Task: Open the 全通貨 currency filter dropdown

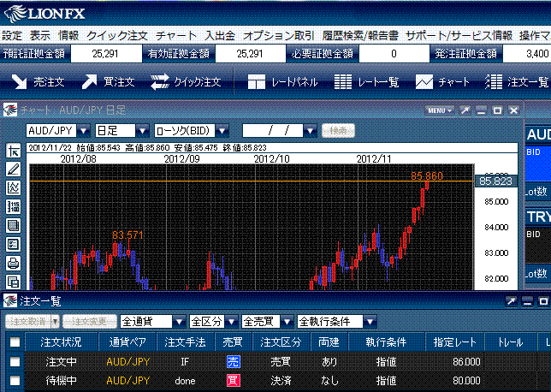Action: 179,321
